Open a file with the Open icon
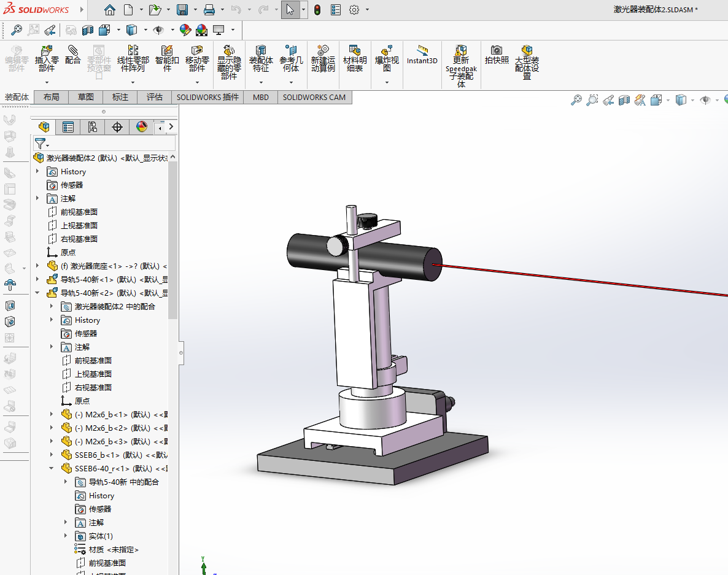728x575 pixels. coord(155,10)
